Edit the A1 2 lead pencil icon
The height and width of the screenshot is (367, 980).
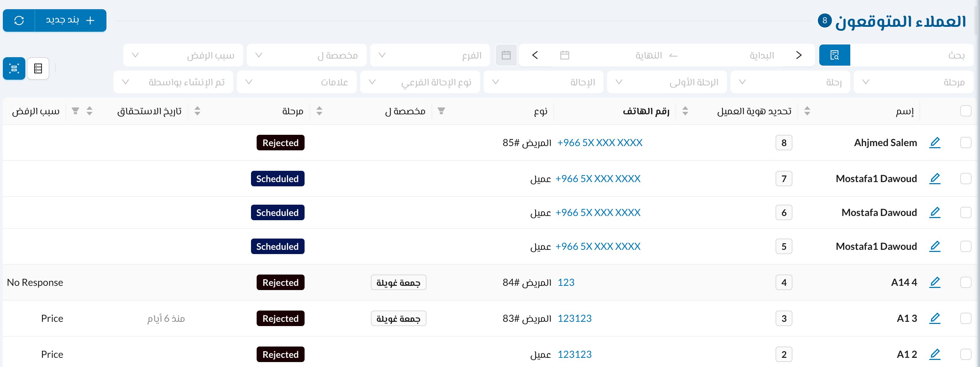click(x=935, y=354)
